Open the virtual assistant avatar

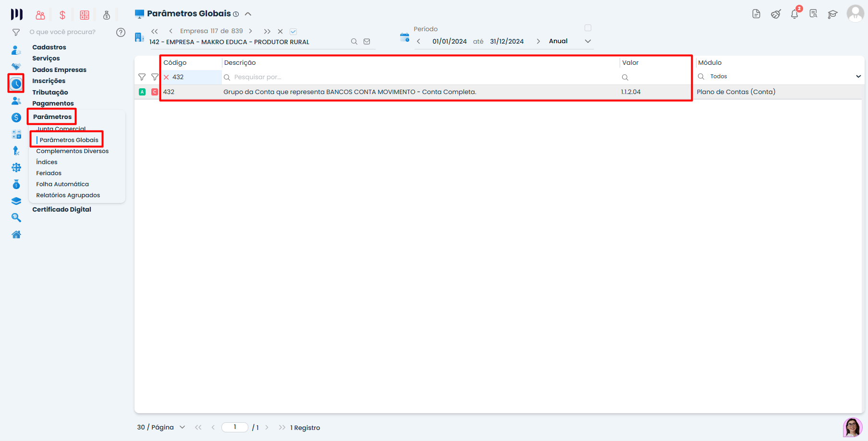pos(853,427)
